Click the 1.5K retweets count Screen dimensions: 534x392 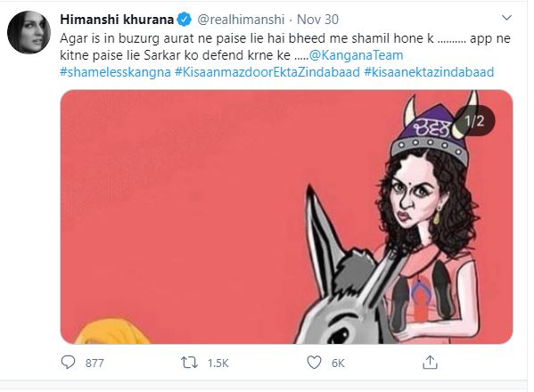[218, 363]
